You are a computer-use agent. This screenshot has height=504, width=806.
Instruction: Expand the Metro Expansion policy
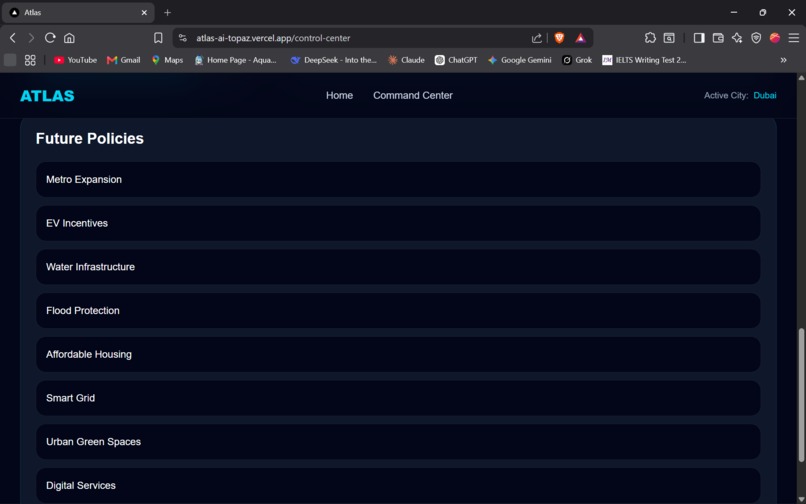(x=398, y=179)
